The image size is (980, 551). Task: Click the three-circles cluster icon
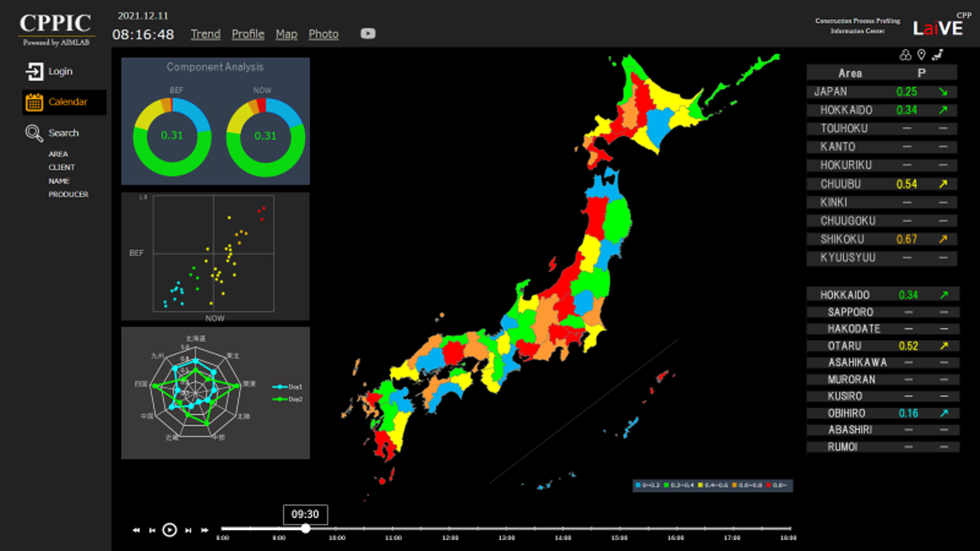(905, 55)
